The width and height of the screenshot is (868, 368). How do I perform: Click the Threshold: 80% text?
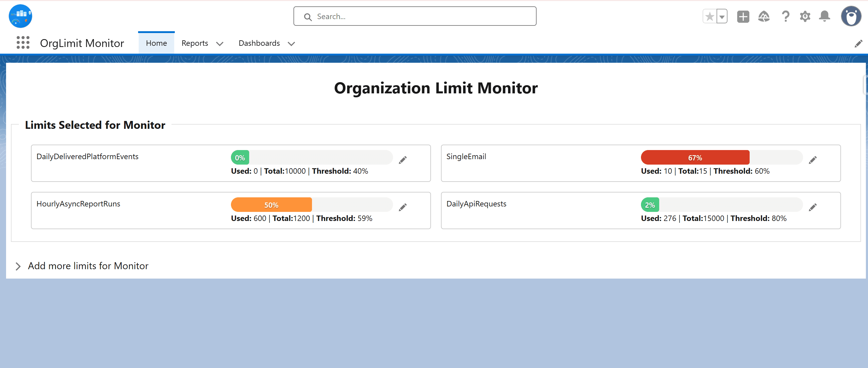(758, 218)
